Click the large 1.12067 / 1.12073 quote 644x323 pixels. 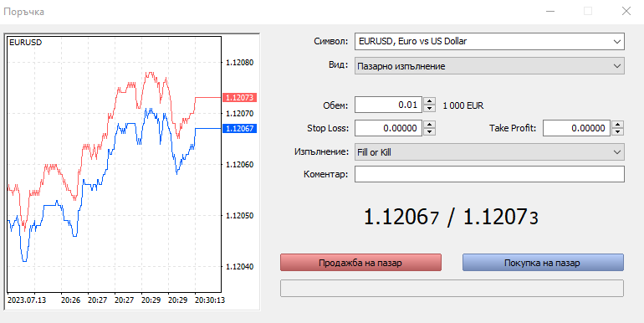pos(451,217)
